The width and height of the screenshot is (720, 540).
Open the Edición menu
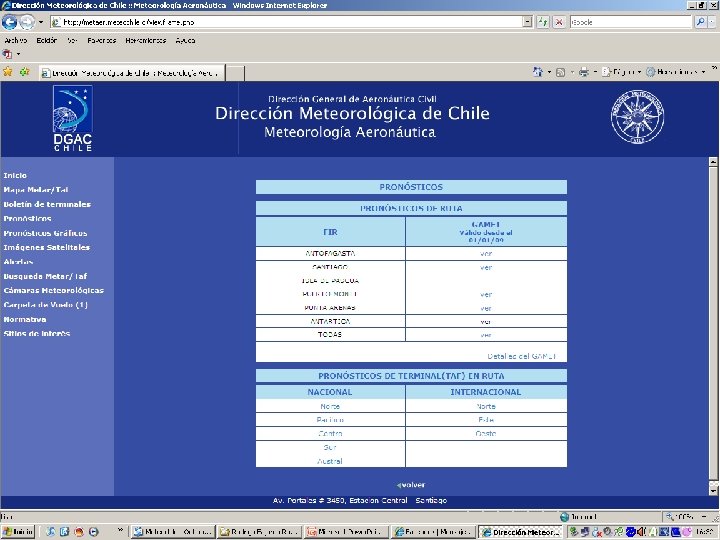tap(47, 40)
